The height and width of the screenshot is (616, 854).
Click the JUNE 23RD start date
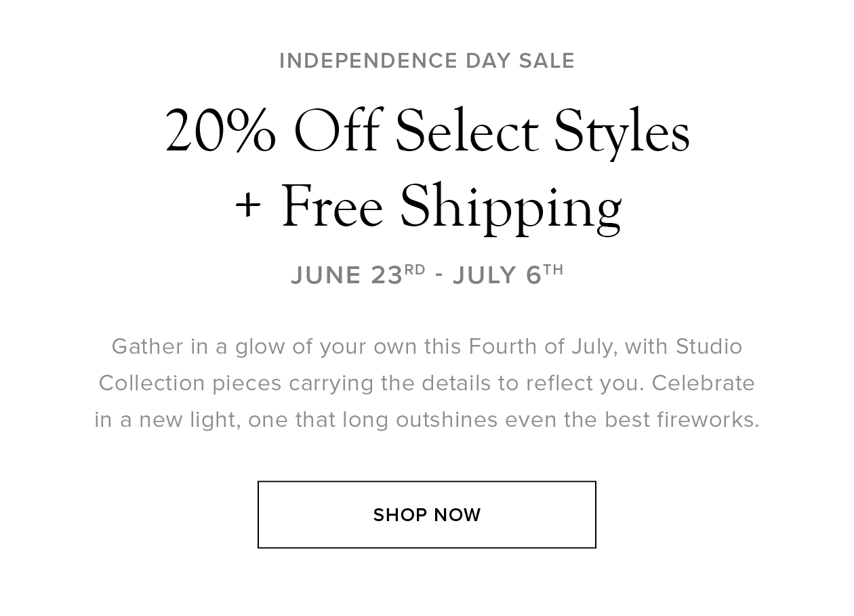[358, 274]
